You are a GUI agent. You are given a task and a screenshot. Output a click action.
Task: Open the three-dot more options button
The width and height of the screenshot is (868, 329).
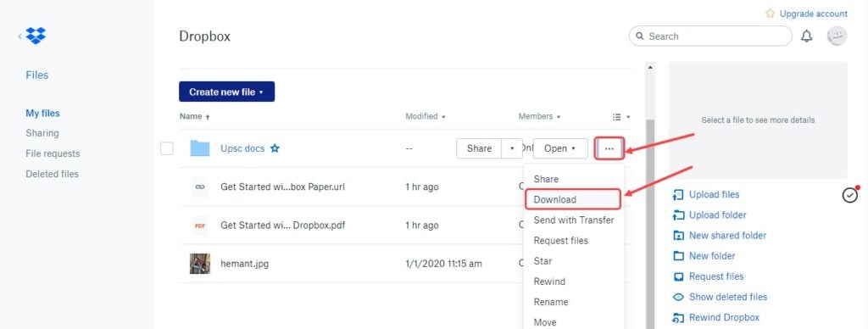609,148
